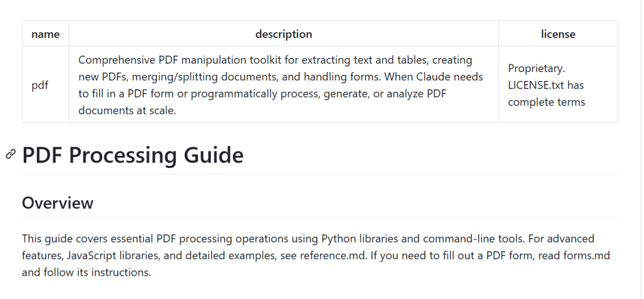644x299 pixels.
Task: Select the "pdf" name cell
Action: click(40, 85)
